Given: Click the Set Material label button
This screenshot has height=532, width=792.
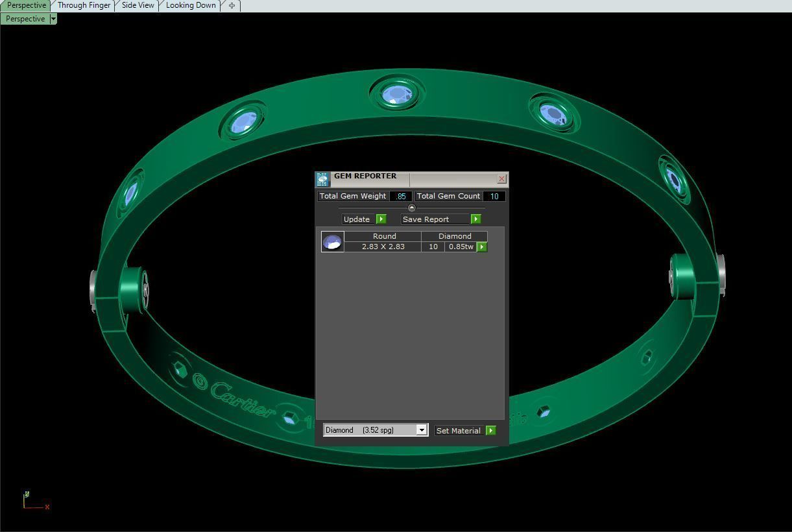Looking at the screenshot, I should [x=460, y=431].
